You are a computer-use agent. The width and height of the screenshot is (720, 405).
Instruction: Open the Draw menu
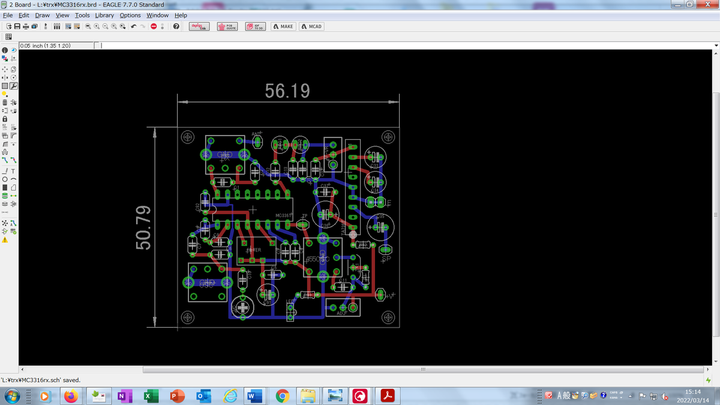[x=42, y=15]
